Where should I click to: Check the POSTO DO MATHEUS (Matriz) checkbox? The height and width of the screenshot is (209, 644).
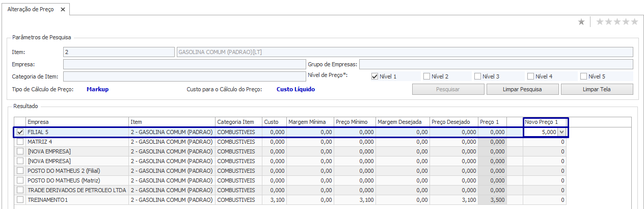(x=20, y=180)
